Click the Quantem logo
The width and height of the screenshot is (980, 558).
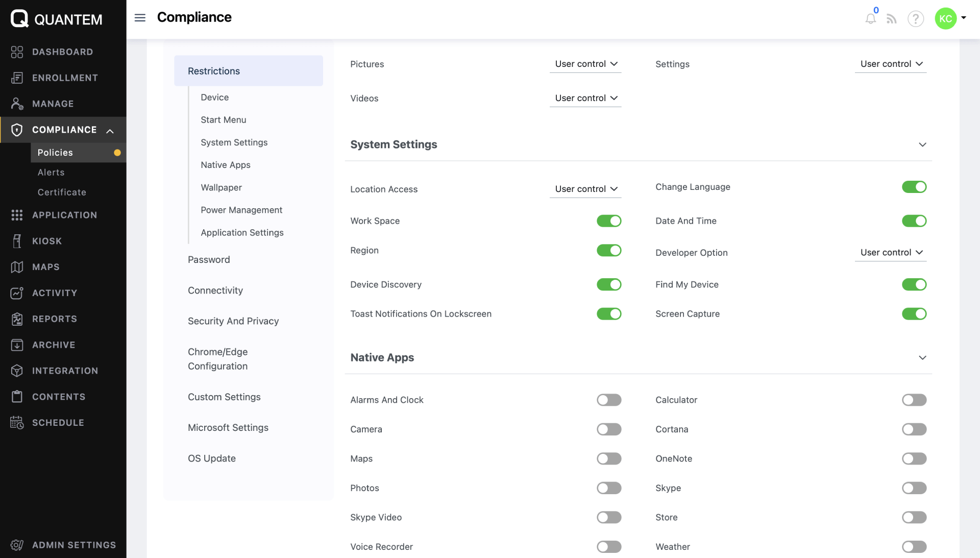pyautogui.click(x=56, y=19)
